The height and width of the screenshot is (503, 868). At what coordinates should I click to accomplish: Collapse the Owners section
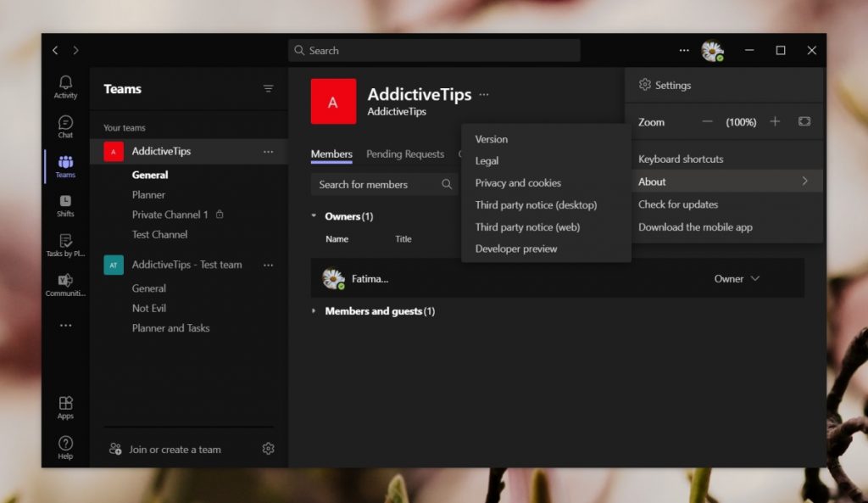point(315,216)
